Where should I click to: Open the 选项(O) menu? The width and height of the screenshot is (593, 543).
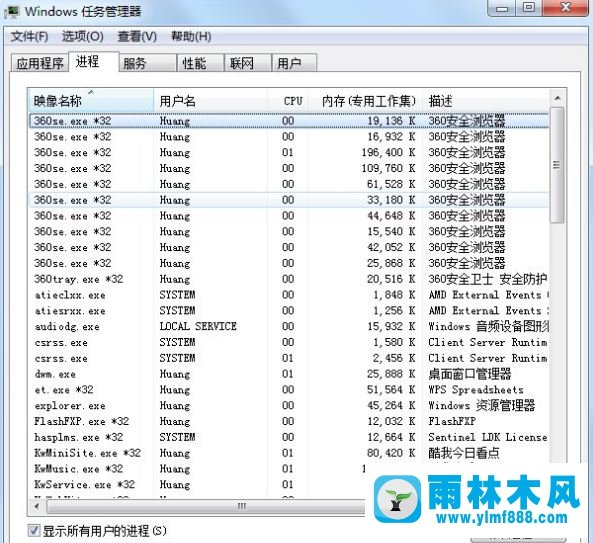(x=82, y=37)
